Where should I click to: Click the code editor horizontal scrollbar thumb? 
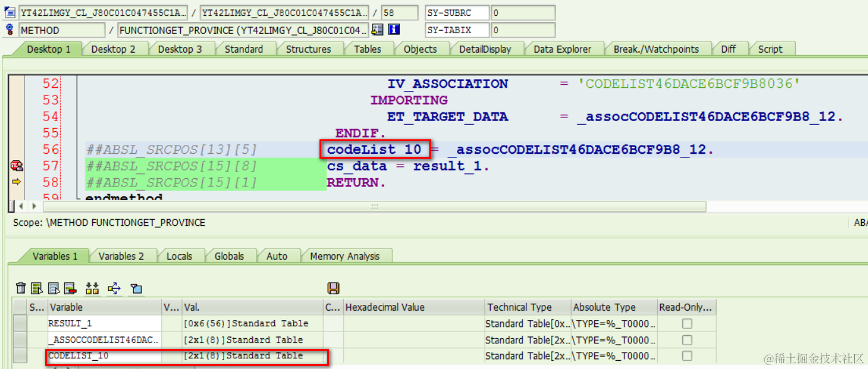(374, 206)
